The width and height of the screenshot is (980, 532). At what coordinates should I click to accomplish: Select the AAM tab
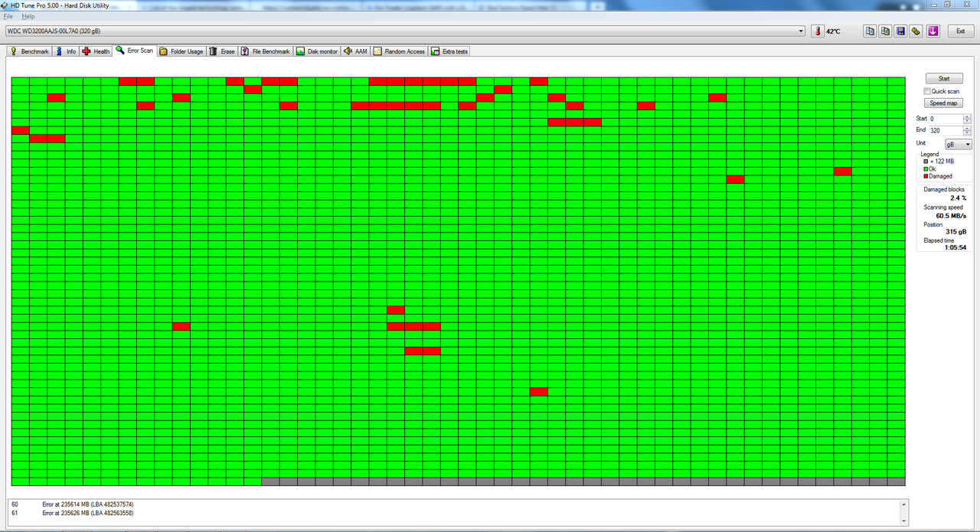pyautogui.click(x=355, y=51)
